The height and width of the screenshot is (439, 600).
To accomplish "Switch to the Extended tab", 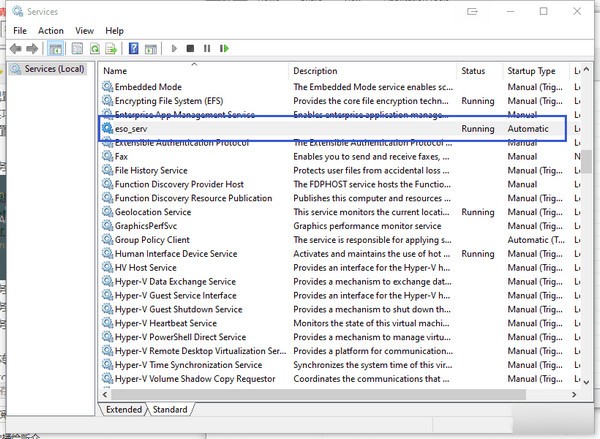I will pyautogui.click(x=123, y=410).
